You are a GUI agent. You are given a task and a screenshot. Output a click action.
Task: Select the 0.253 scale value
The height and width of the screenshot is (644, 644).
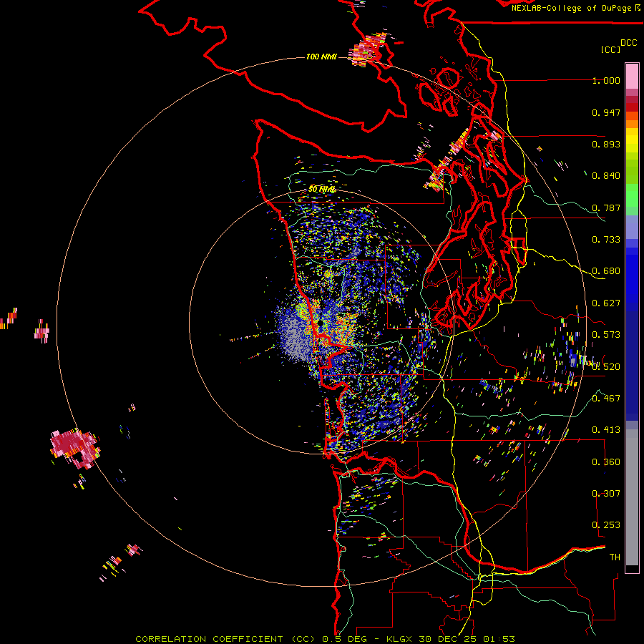coord(606,525)
